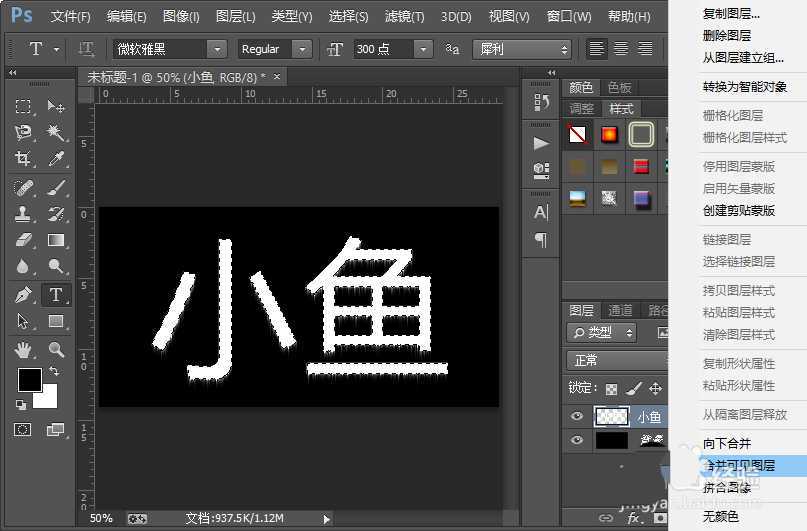
Task: Open the font size 300 点 dropdown
Action: [x=423, y=49]
